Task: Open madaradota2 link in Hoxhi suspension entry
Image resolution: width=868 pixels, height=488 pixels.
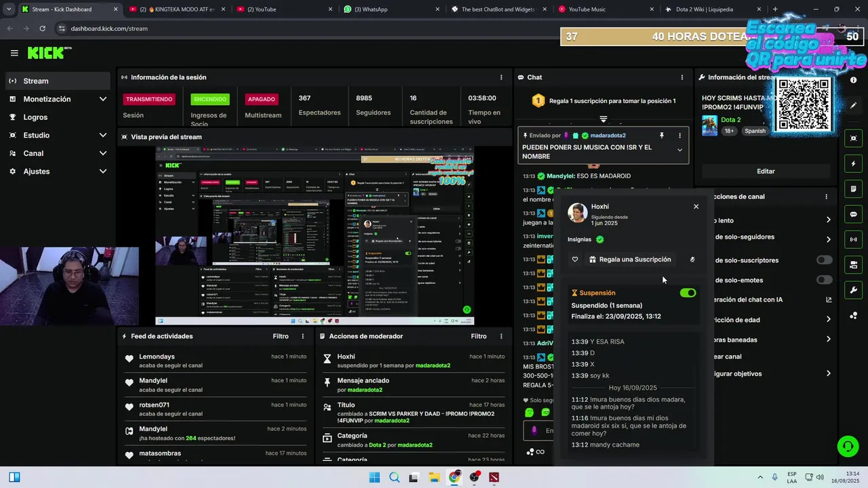Action: pyautogui.click(x=433, y=365)
